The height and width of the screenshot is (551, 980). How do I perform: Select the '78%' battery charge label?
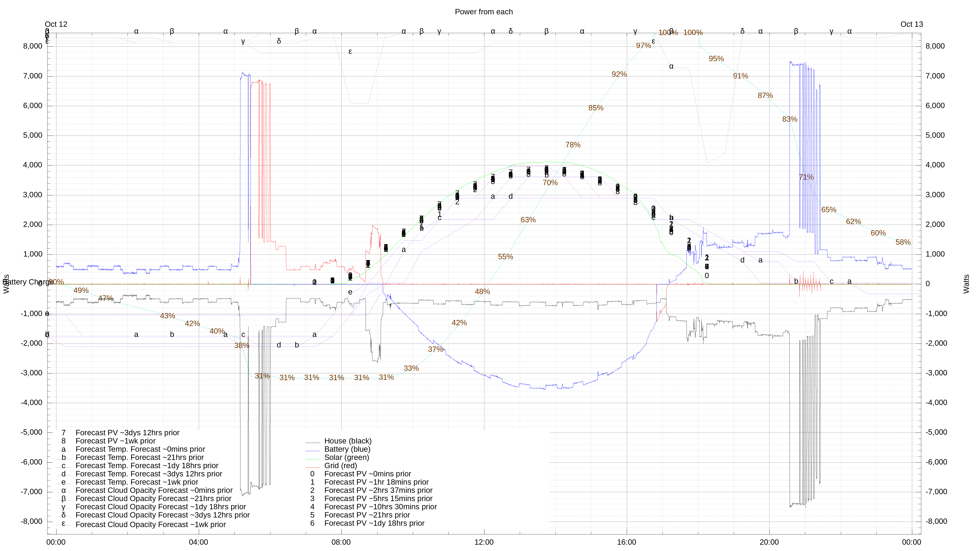tap(573, 145)
